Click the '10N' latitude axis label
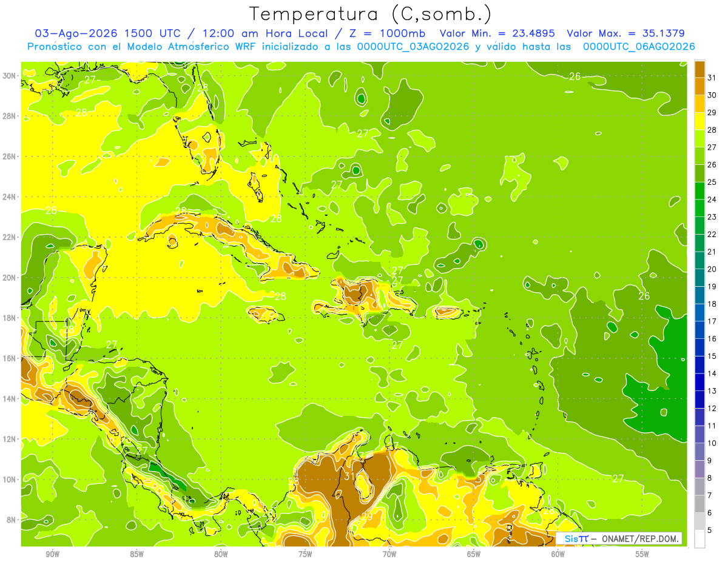Screen dimensions: 728x562 pos(9,480)
